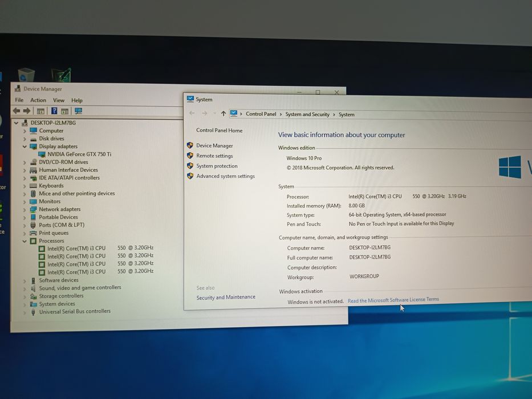Click the Windows 10 Pro edition text
Screen dimensions: 532x399
click(304, 158)
